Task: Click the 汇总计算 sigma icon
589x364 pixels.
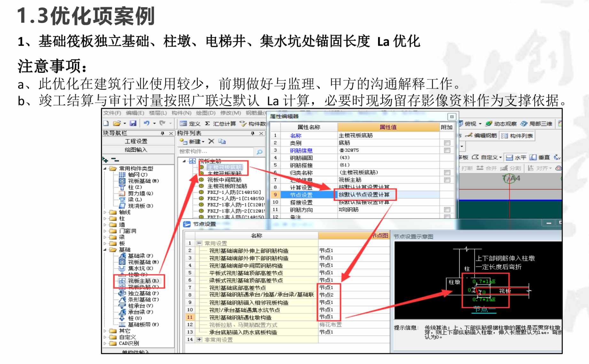Action: point(207,124)
